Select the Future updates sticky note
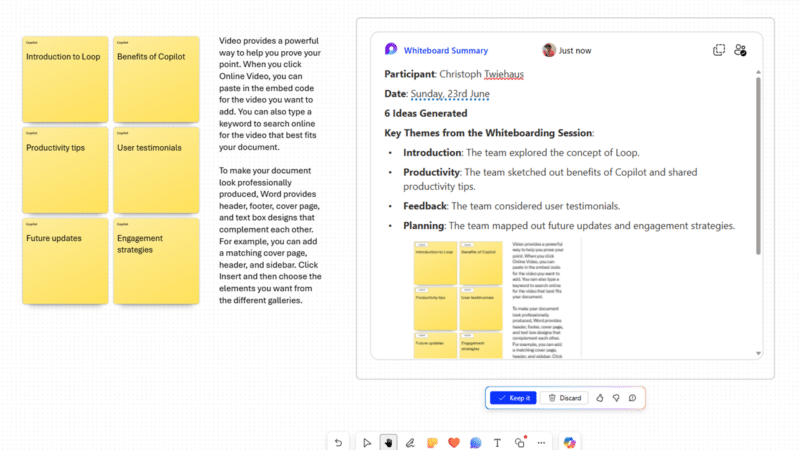This screenshot has width=800, height=450. pos(65,261)
